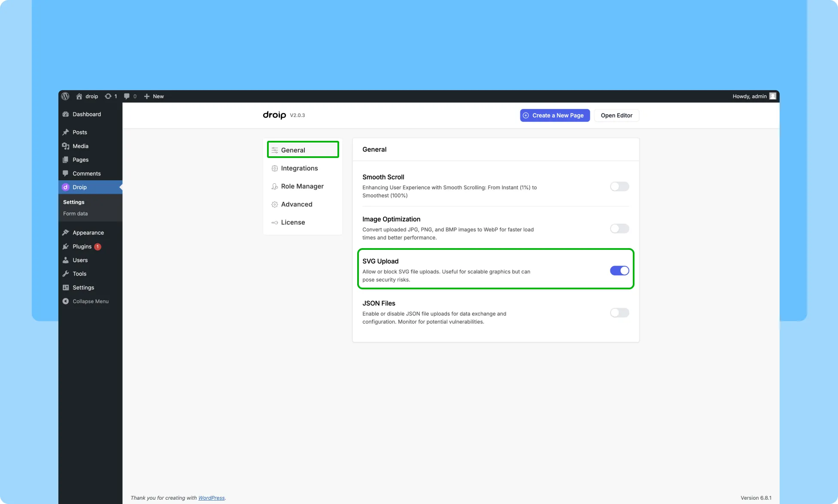This screenshot has height=504, width=838.
Task: Click the Users person icon in the sidebar
Action: [66, 260]
